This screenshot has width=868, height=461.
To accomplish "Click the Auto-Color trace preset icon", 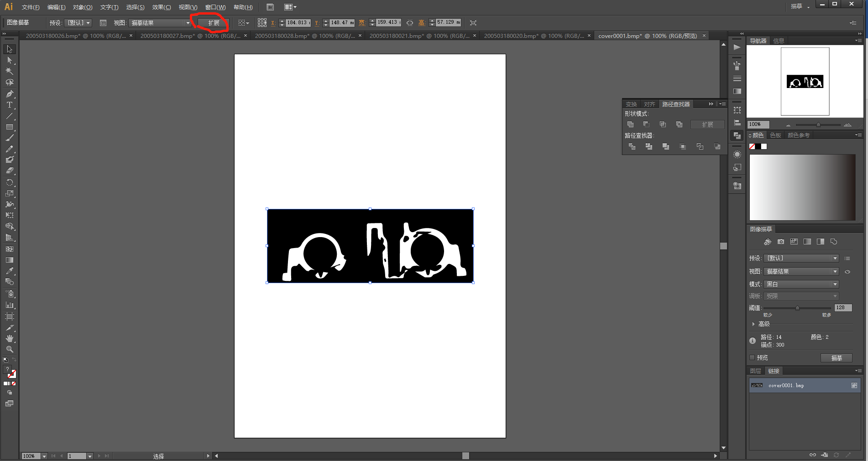I will (768, 242).
